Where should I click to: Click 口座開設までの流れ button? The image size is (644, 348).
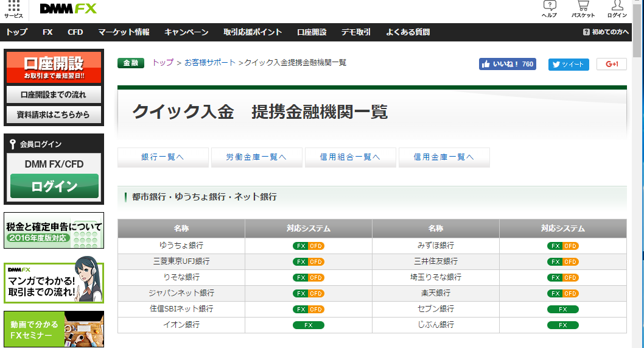[x=54, y=94]
